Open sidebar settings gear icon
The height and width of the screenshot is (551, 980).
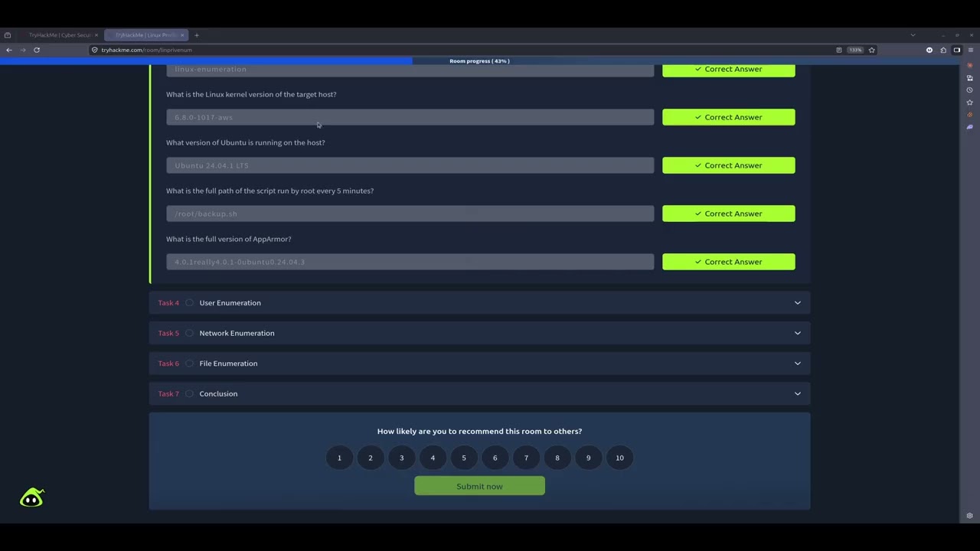tap(970, 516)
